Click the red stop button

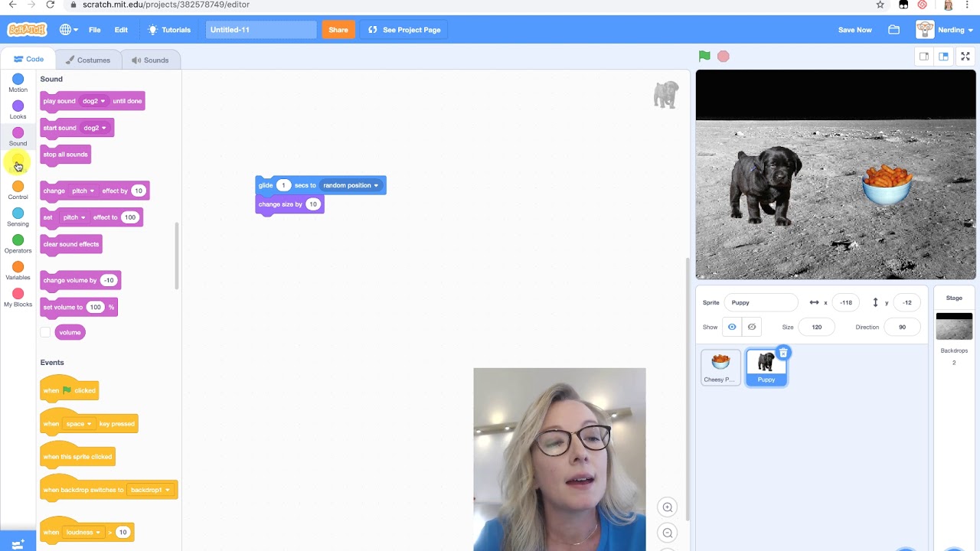coord(724,57)
